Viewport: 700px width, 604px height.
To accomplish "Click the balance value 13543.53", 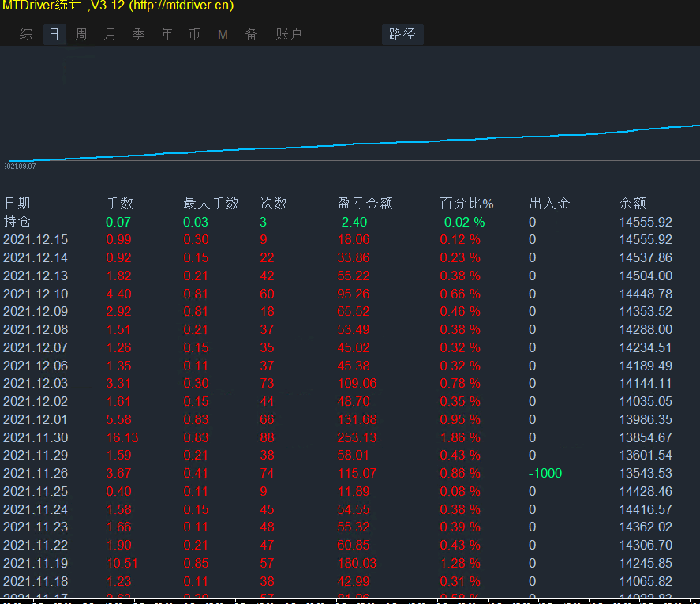I will coord(646,473).
